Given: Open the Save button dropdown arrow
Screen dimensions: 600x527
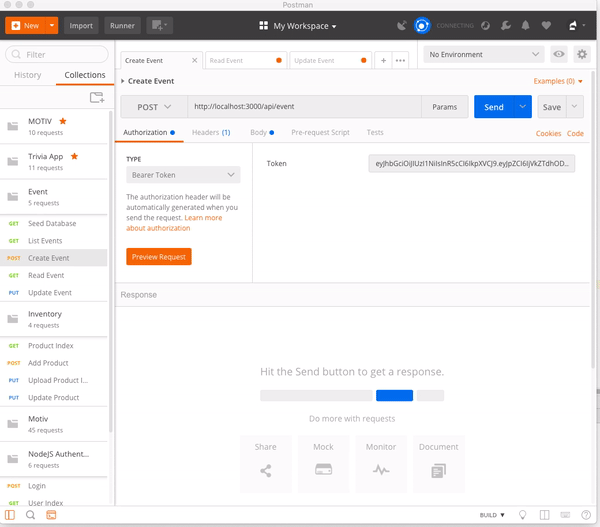Looking at the screenshot, I should tap(574, 107).
